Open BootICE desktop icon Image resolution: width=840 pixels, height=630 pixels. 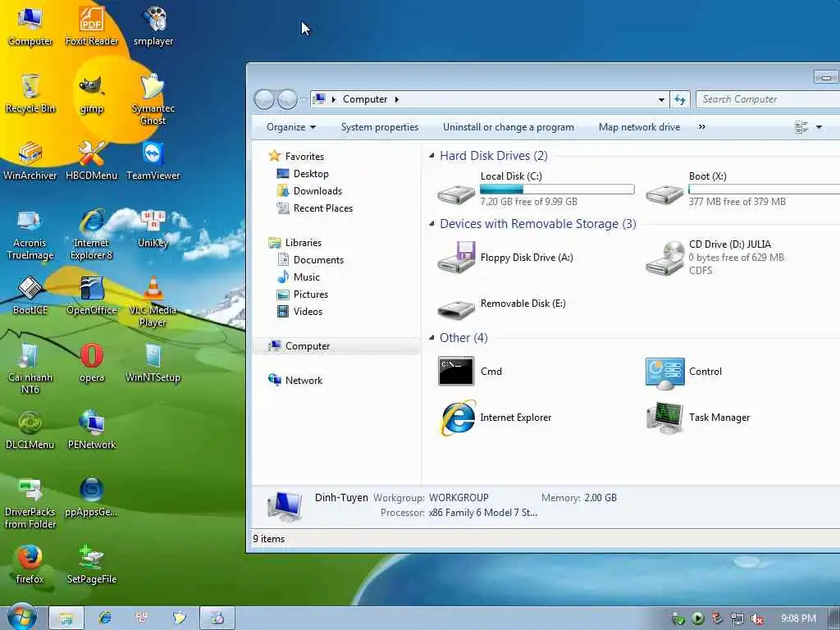tap(30, 295)
